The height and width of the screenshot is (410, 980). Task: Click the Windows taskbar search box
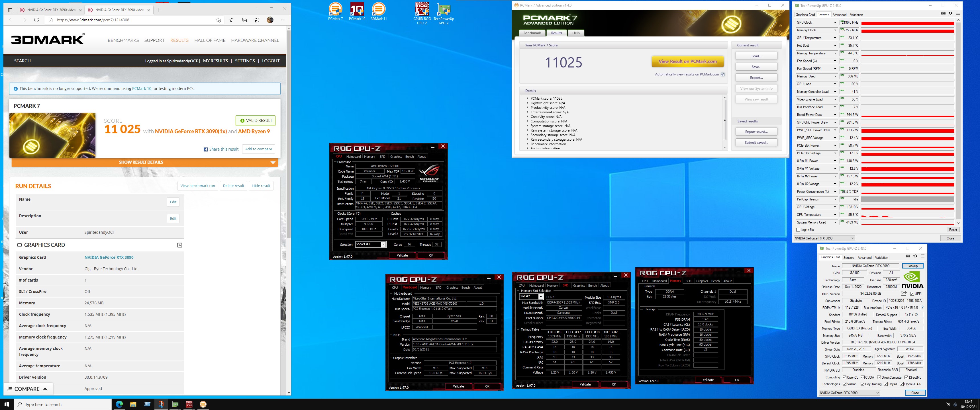pos(63,404)
